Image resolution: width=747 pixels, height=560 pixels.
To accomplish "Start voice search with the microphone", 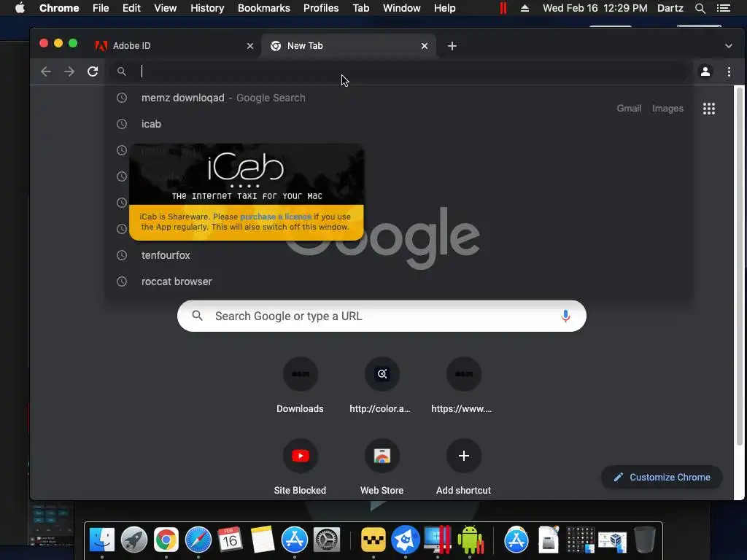I will tap(565, 316).
